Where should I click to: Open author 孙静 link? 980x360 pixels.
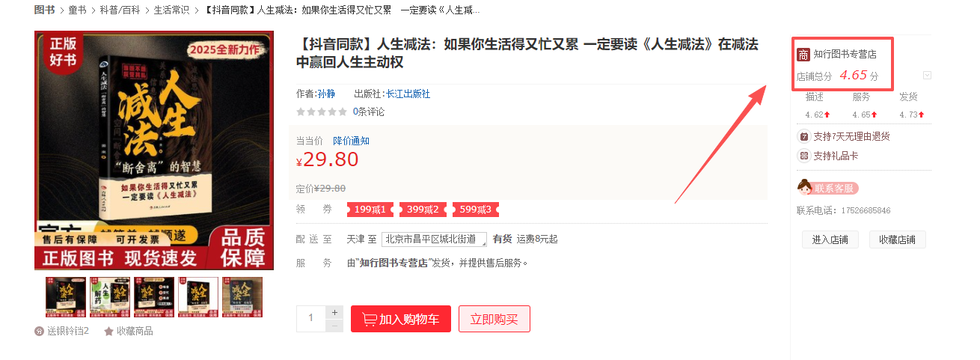click(x=326, y=94)
